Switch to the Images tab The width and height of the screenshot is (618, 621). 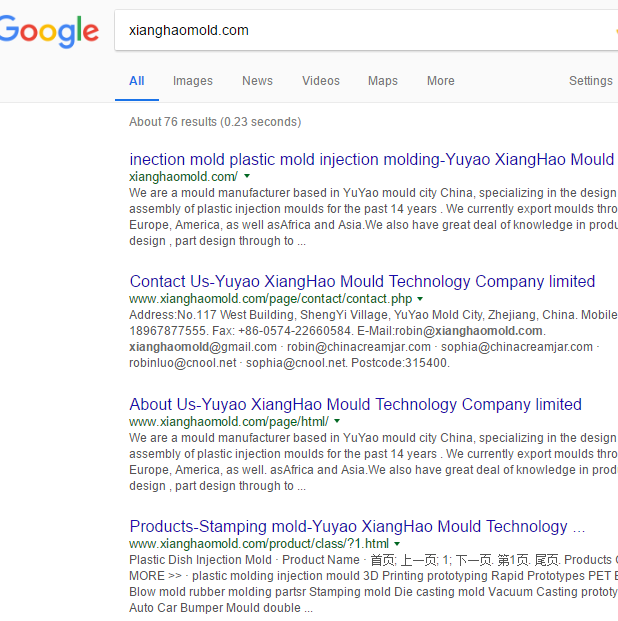click(x=193, y=81)
